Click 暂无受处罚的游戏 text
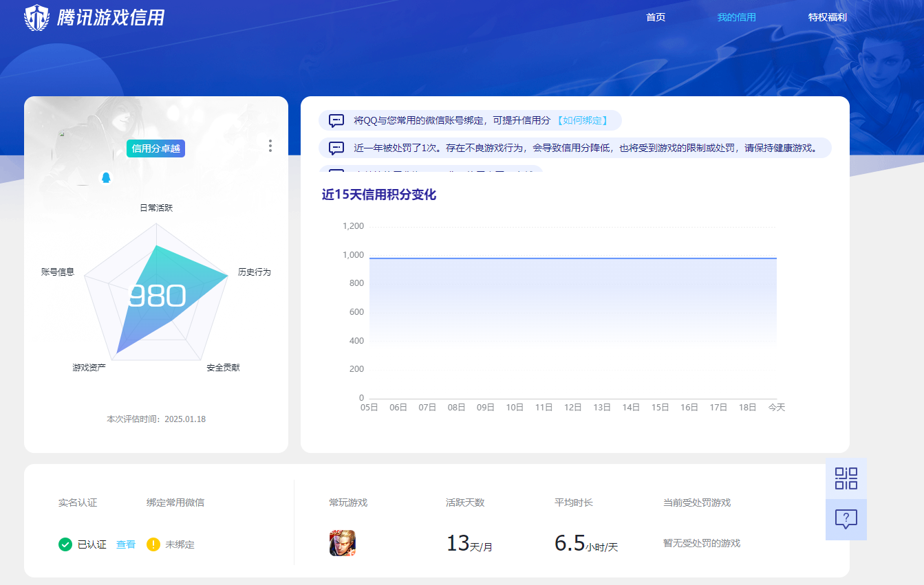The width and height of the screenshot is (924, 585). click(x=702, y=543)
